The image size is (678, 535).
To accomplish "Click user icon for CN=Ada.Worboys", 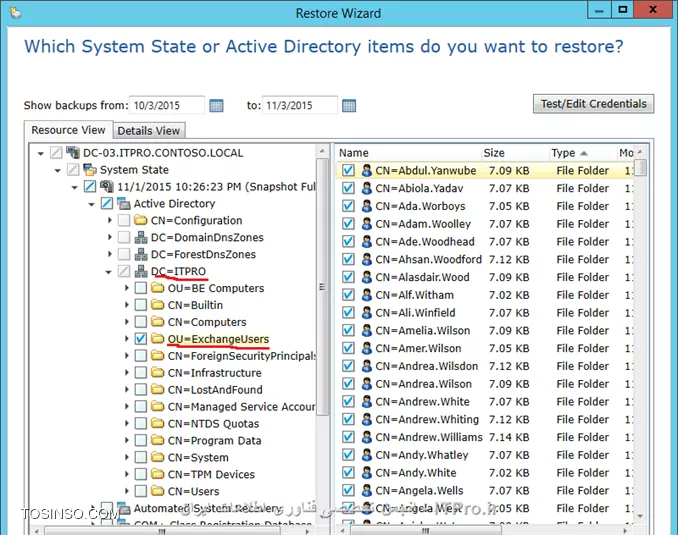I will pyautogui.click(x=367, y=206).
